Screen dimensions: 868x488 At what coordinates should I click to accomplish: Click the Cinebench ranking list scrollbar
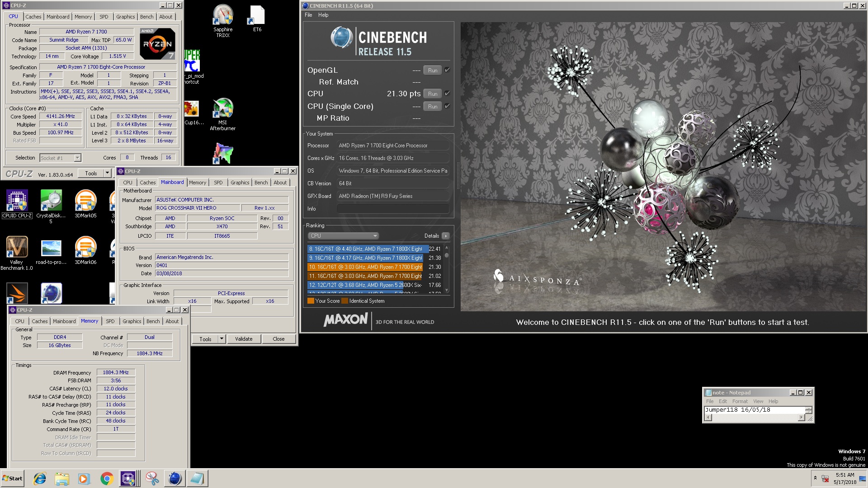(447, 269)
